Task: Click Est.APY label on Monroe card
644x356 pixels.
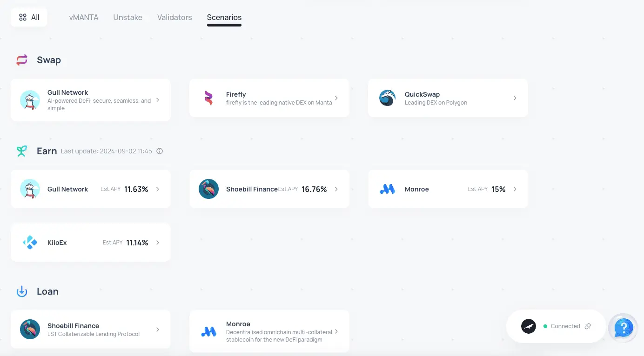Action: click(478, 189)
